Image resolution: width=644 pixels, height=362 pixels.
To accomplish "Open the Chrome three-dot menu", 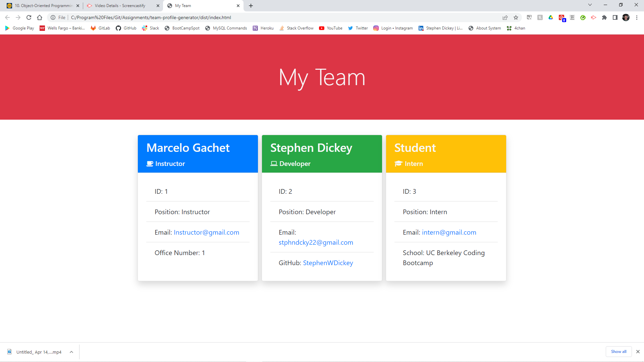I will (637, 17).
